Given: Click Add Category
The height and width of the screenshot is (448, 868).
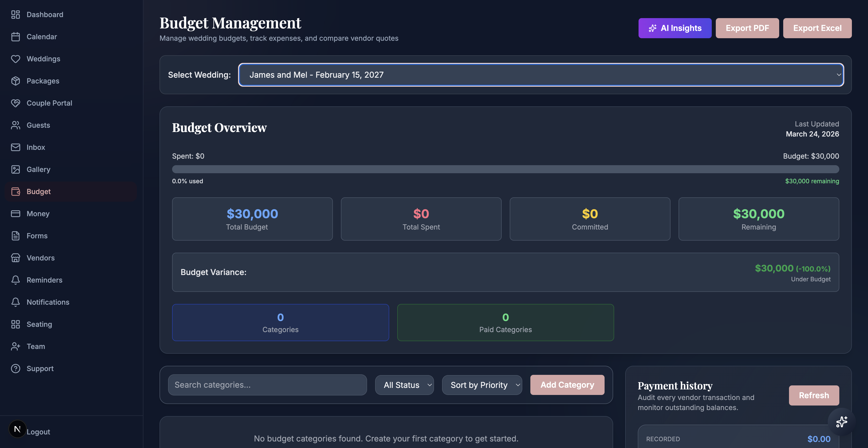Looking at the screenshot, I should [x=567, y=385].
